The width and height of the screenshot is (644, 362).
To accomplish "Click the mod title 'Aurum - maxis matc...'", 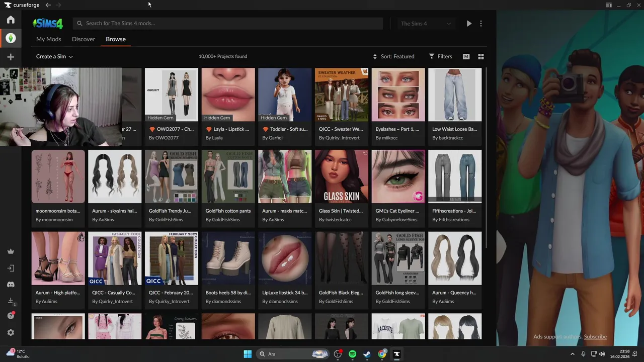I will pos(284,211).
